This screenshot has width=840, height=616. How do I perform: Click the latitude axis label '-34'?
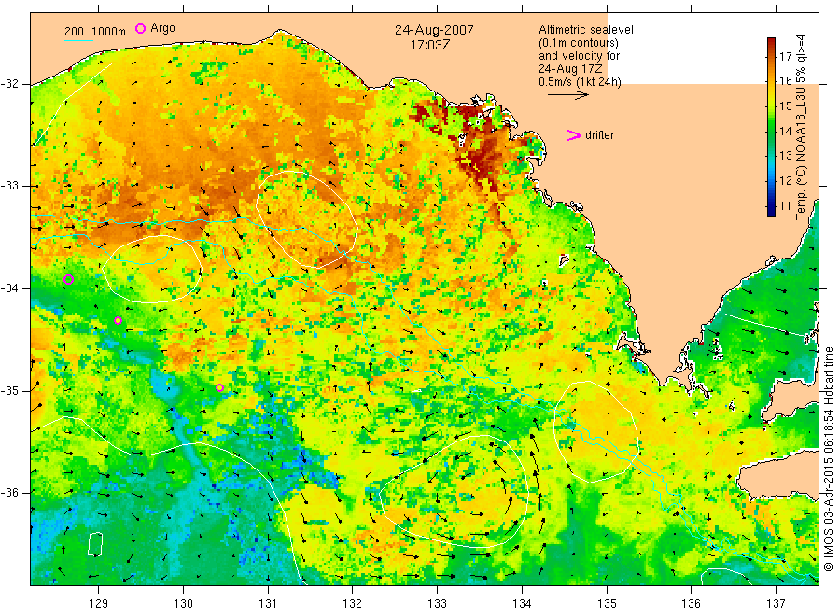[9, 288]
